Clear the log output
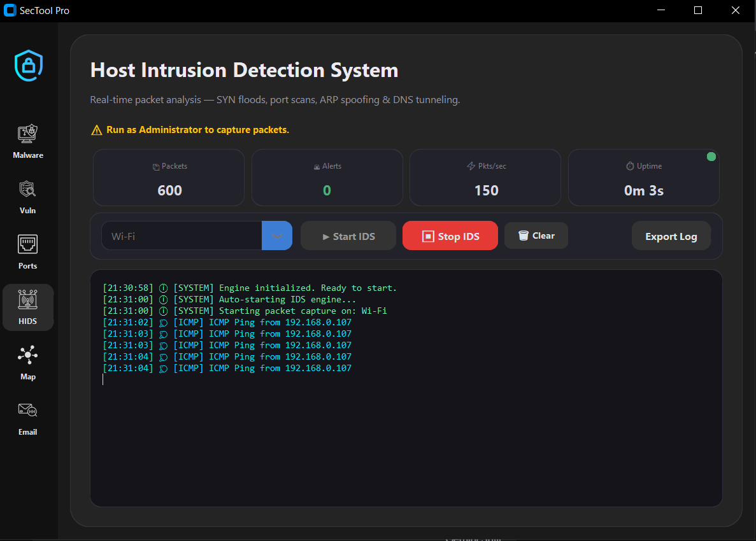The image size is (756, 541). coord(536,235)
